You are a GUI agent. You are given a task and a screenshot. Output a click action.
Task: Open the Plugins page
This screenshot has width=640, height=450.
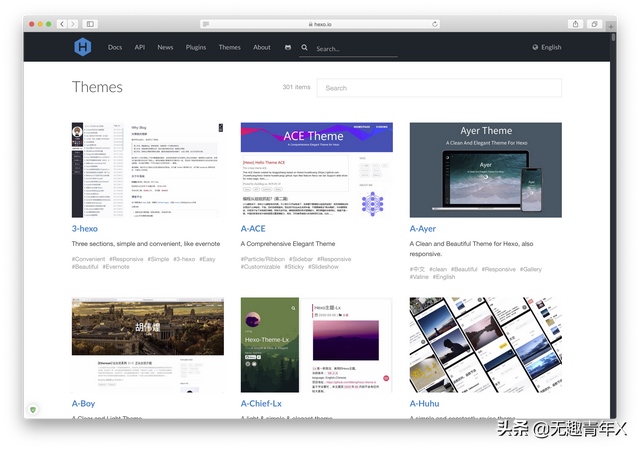(x=196, y=47)
